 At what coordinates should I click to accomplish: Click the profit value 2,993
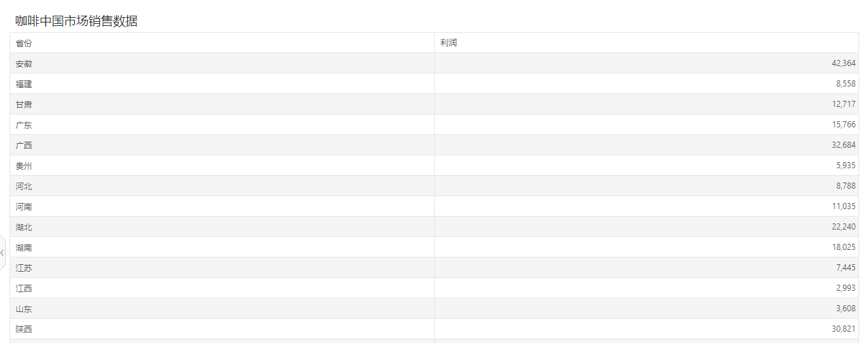pos(846,288)
